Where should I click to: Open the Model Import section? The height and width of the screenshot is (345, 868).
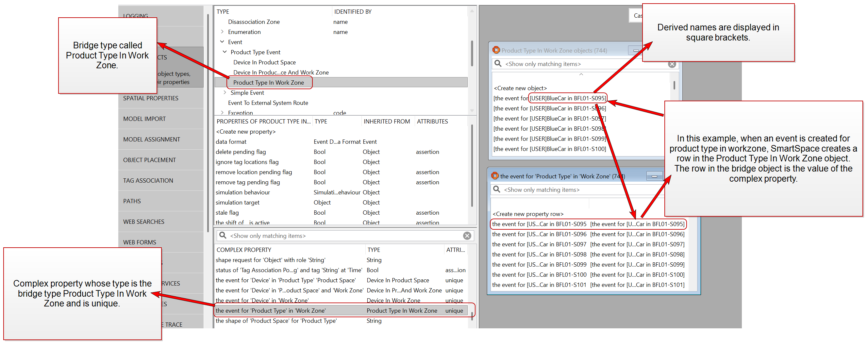pos(161,119)
